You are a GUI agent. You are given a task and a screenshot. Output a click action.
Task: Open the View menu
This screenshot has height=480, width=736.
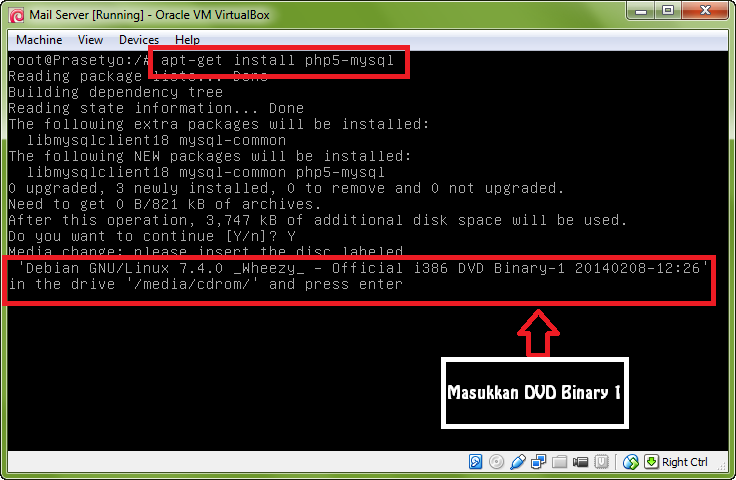point(90,40)
